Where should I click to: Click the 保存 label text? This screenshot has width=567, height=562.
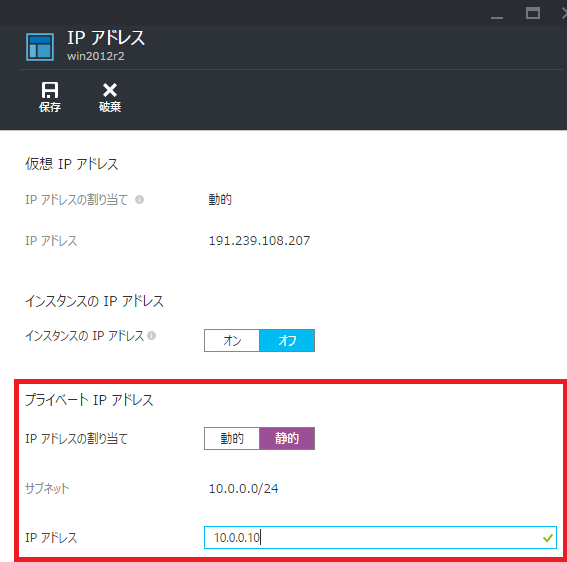click(50, 107)
